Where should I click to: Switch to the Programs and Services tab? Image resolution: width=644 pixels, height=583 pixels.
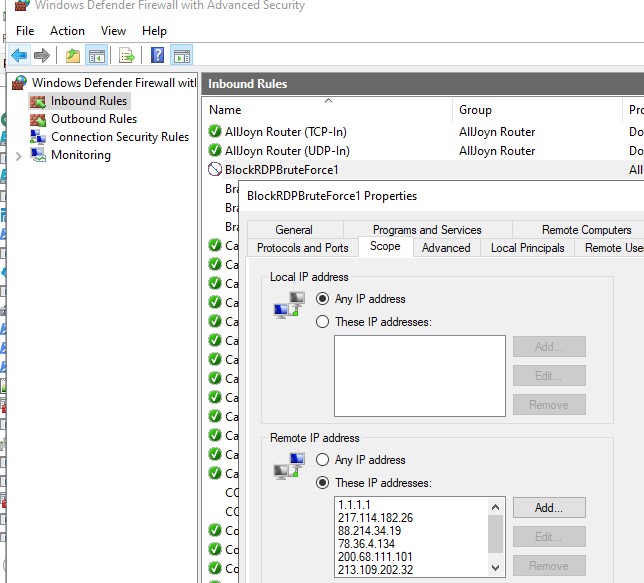tap(427, 230)
